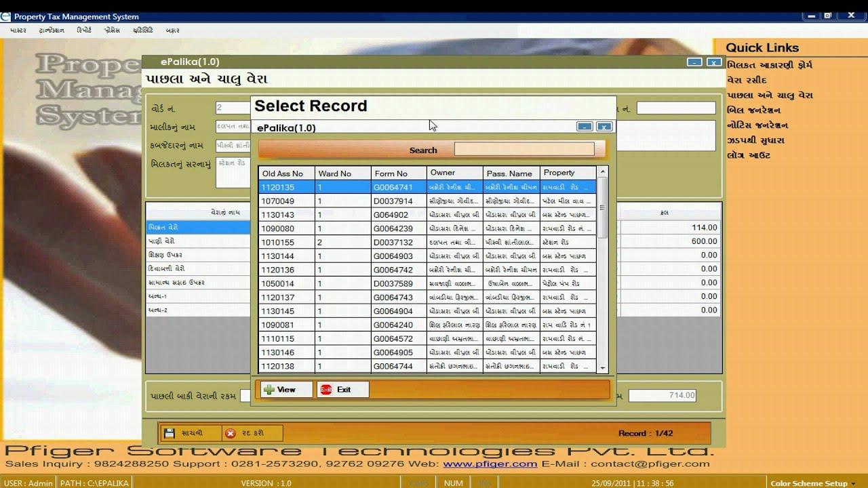868x488 pixels.
Task: Select record row 1010155
Action: point(427,242)
